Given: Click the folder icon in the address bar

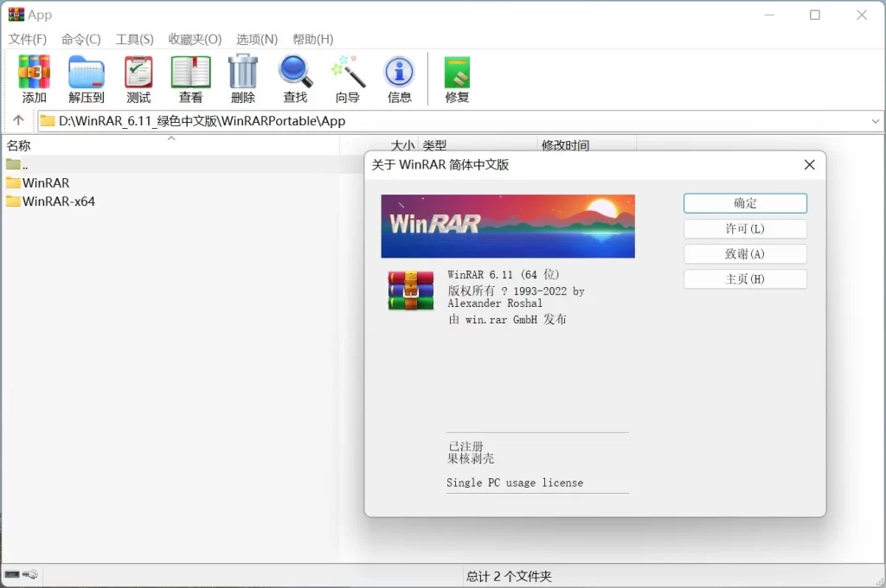Looking at the screenshot, I should click(48, 121).
